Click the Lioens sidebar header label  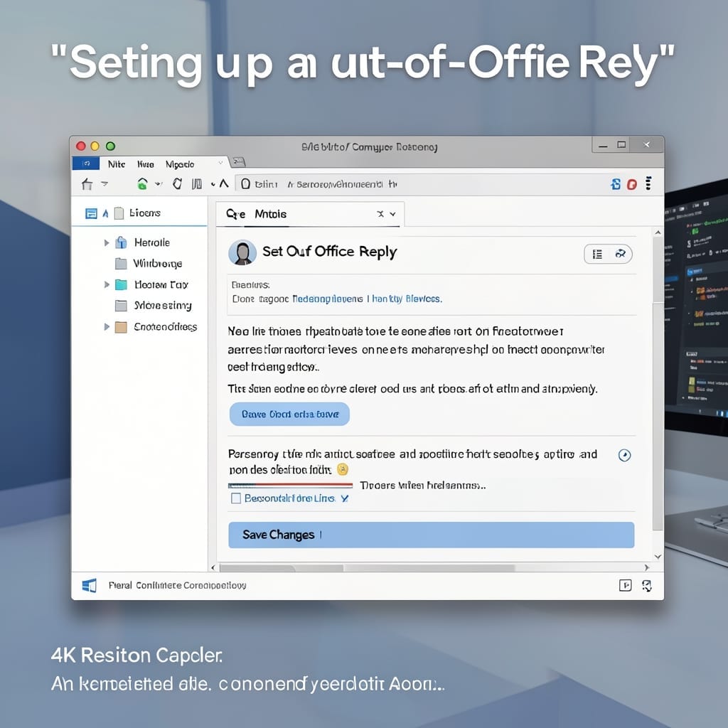click(x=145, y=213)
